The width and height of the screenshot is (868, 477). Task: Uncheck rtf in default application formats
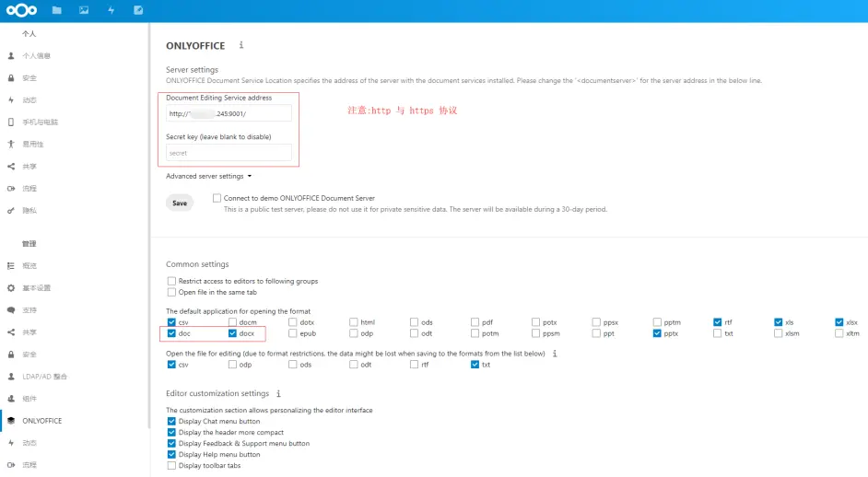click(x=718, y=322)
